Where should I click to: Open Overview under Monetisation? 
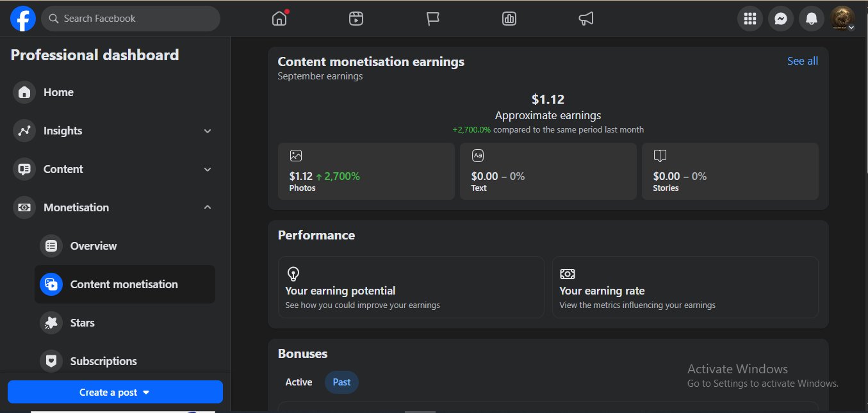pyautogui.click(x=125, y=246)
